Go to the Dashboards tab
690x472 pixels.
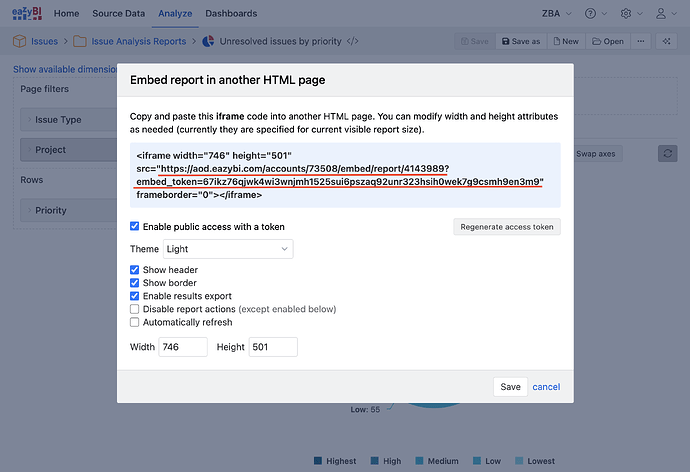point(231,14)
